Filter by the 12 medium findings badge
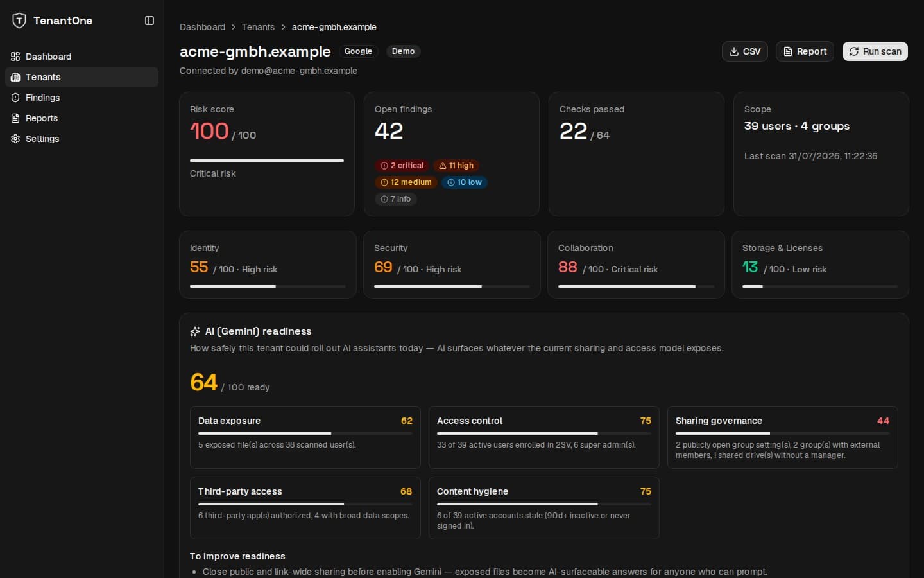Image resolution: width=924 pixels, height=578 pixels. [406, 182]
